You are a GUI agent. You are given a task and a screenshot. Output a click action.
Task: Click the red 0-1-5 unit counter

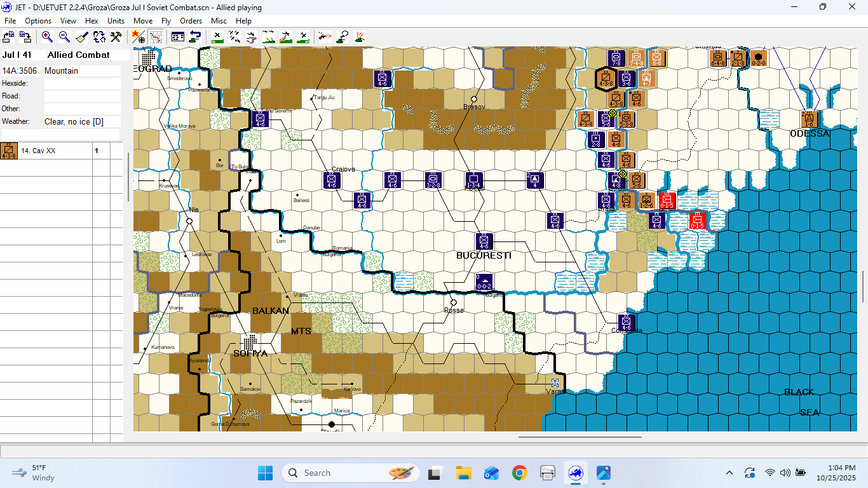[667, 201]
